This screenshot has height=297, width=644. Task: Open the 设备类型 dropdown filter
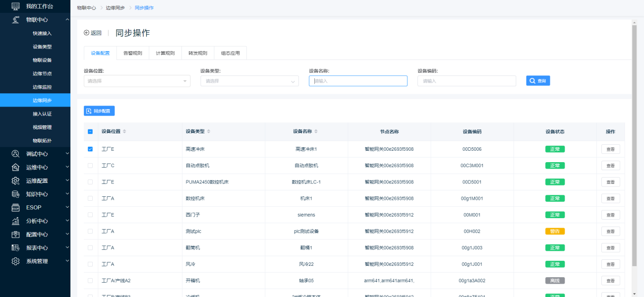(x=249, y=81)
